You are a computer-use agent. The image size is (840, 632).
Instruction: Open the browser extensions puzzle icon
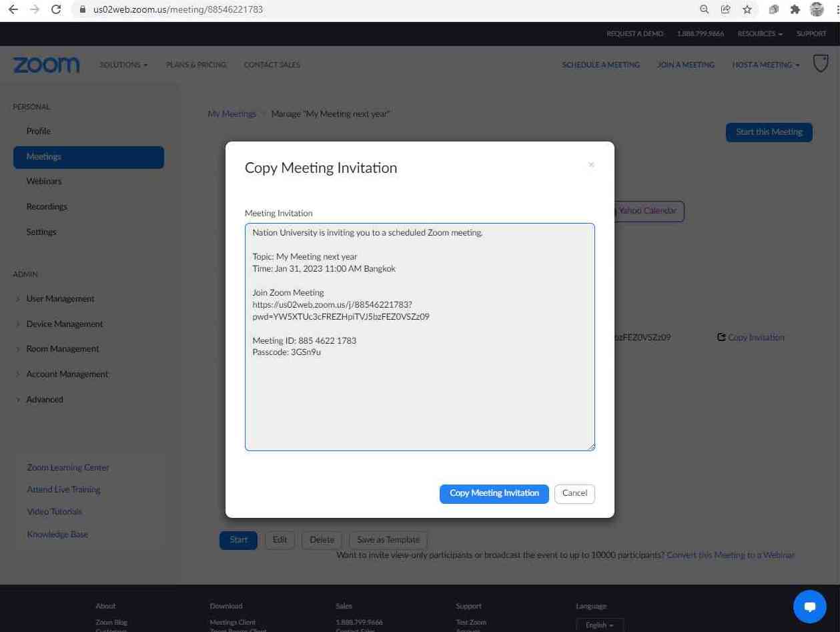coord(795,10)
